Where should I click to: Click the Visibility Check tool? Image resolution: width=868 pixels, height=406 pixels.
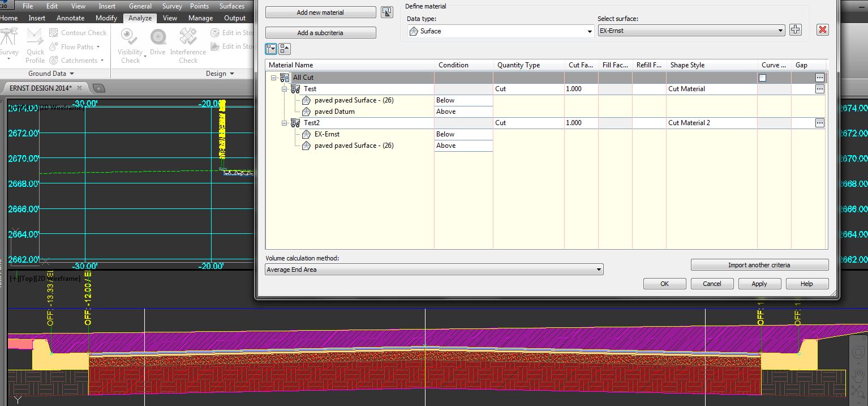[130, 45]
